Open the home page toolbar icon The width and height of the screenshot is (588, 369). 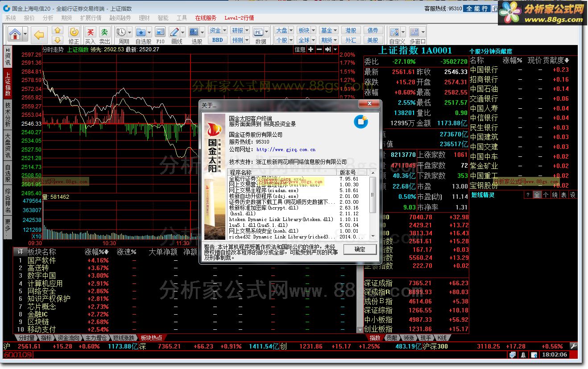15,34
